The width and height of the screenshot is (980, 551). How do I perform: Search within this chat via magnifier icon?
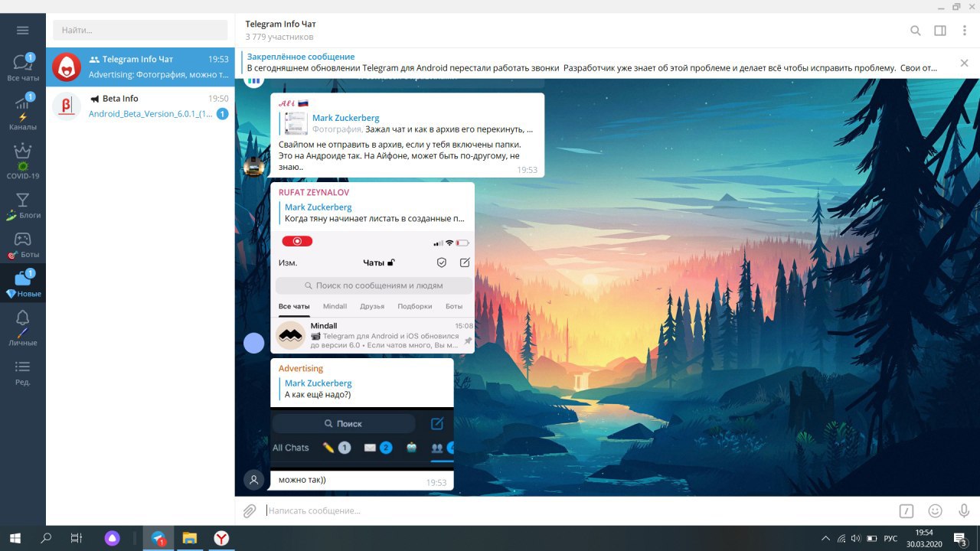click(x=916, y=31)
